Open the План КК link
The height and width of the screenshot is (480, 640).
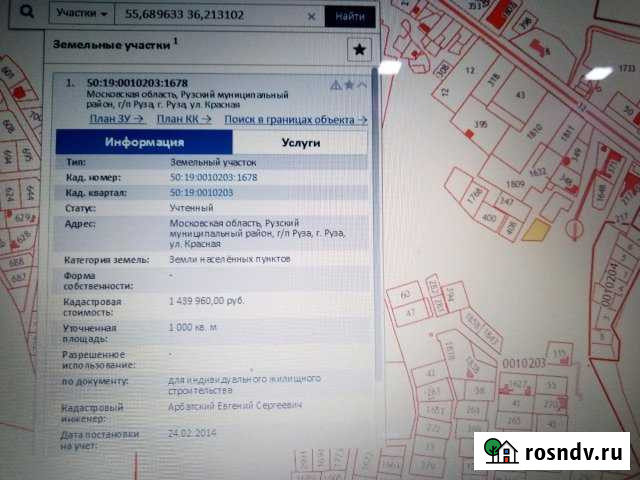[x=183, y=119]
